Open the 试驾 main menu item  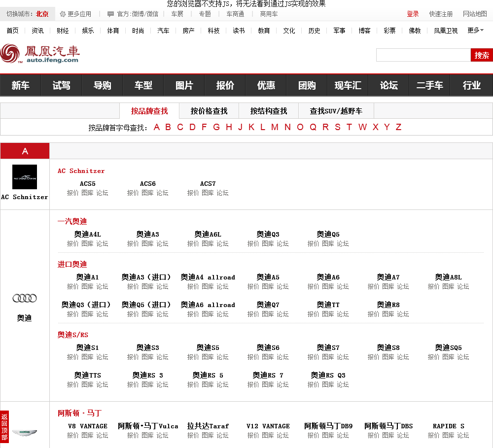coord(61,85)
